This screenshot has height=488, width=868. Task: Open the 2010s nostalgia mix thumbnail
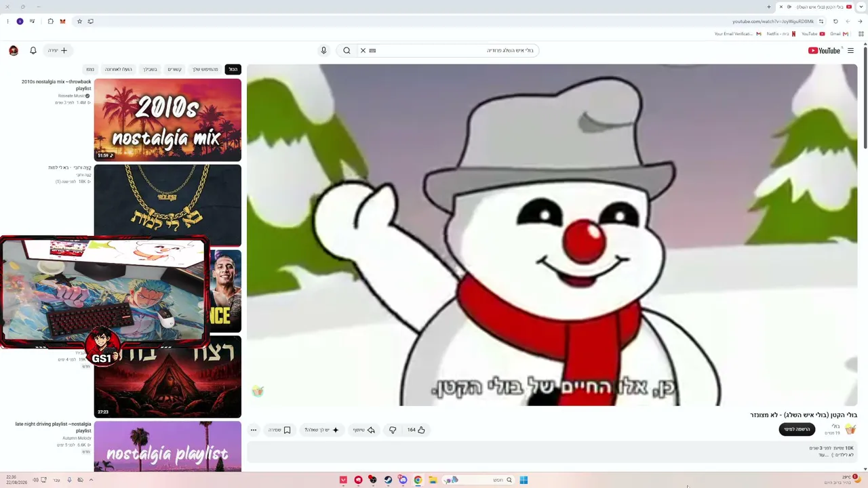click(167, 120)
